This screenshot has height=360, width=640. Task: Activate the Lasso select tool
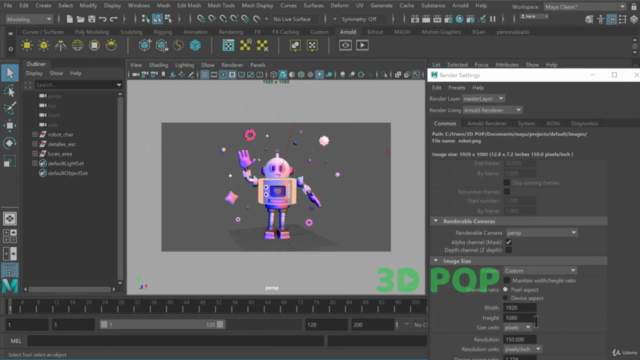pyautogui.click(x=9, y=91)
